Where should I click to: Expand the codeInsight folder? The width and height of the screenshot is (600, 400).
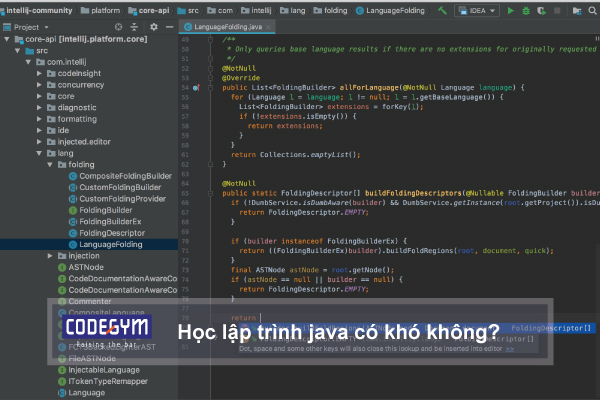point(39,73)
